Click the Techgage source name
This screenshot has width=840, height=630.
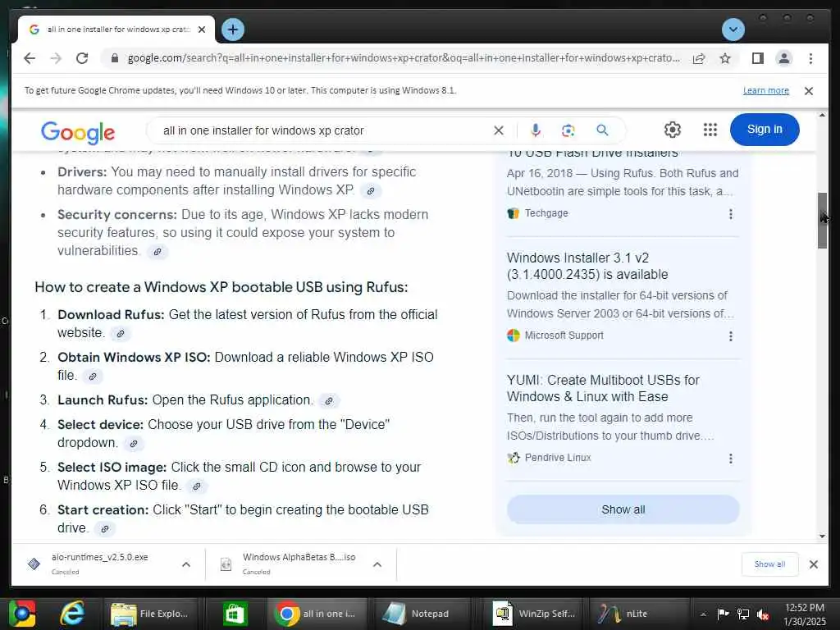pyautogui.click(x=546, y=213)
